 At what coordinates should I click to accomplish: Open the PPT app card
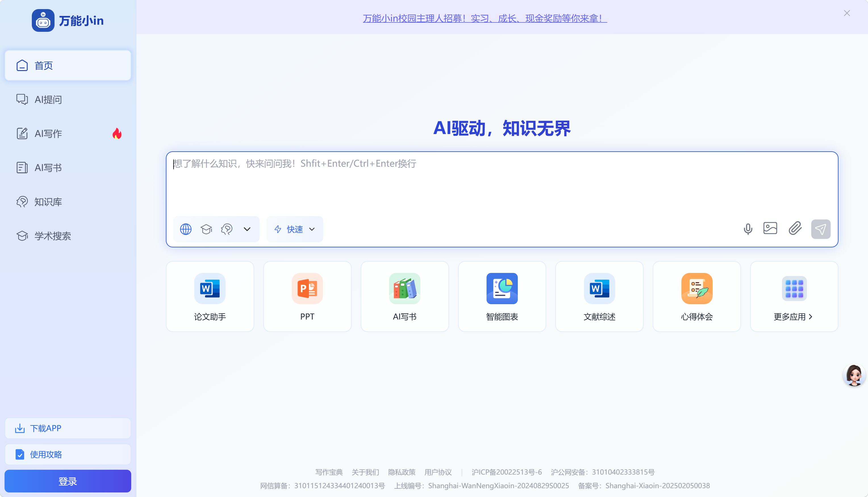pos(307,296)
